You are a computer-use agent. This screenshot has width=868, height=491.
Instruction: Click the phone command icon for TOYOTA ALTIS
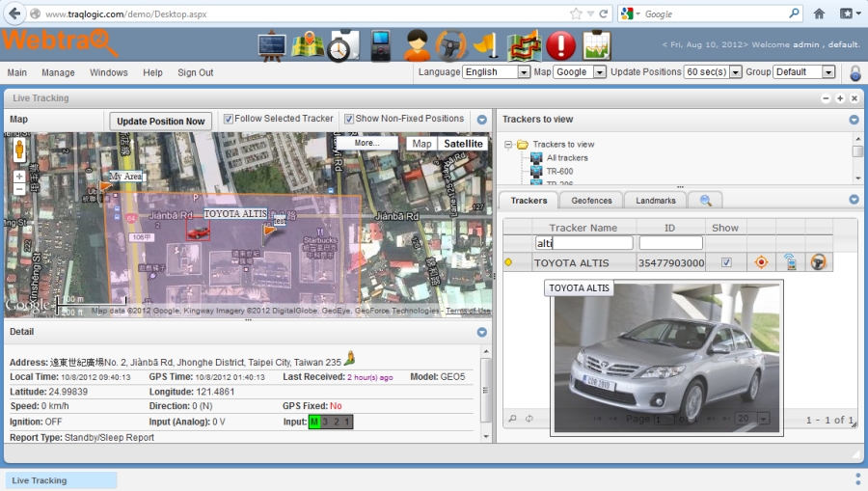pos(791,261)
